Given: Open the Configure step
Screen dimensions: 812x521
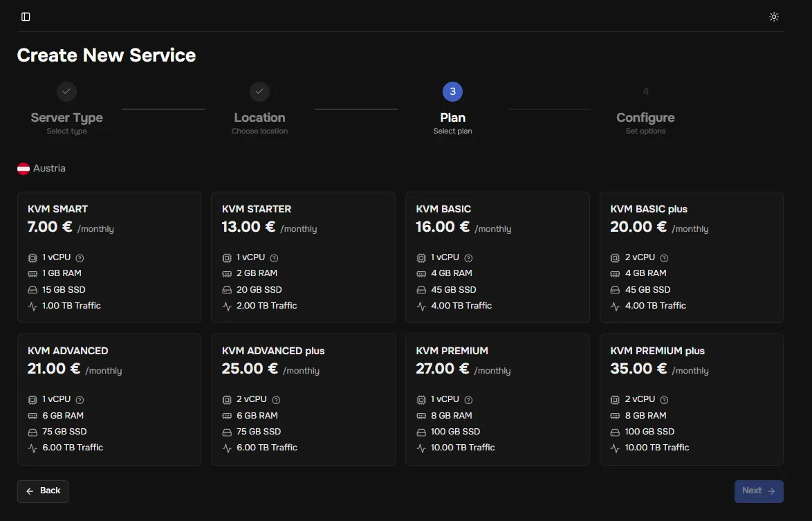Looking at the screenshot, I should tap(645, 118).
